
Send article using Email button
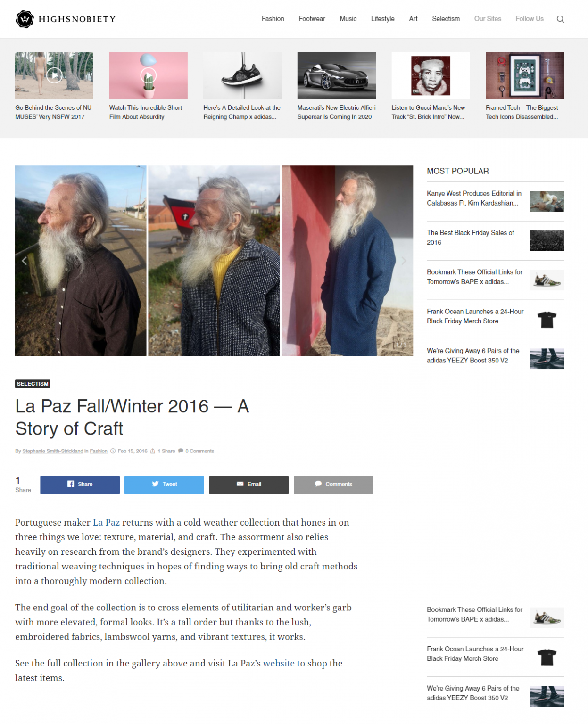(248, 485)
